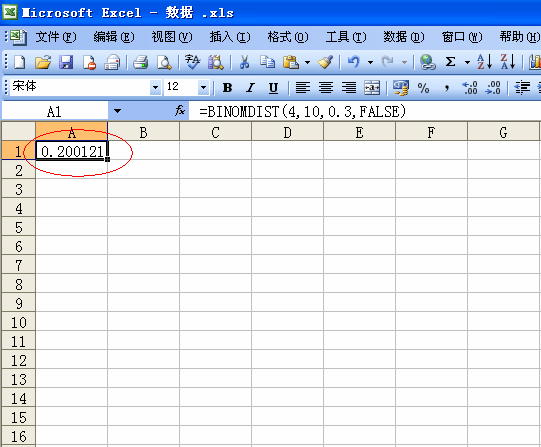Toggle Underline formatting
541x447 pixels.
tap(273, 88)
